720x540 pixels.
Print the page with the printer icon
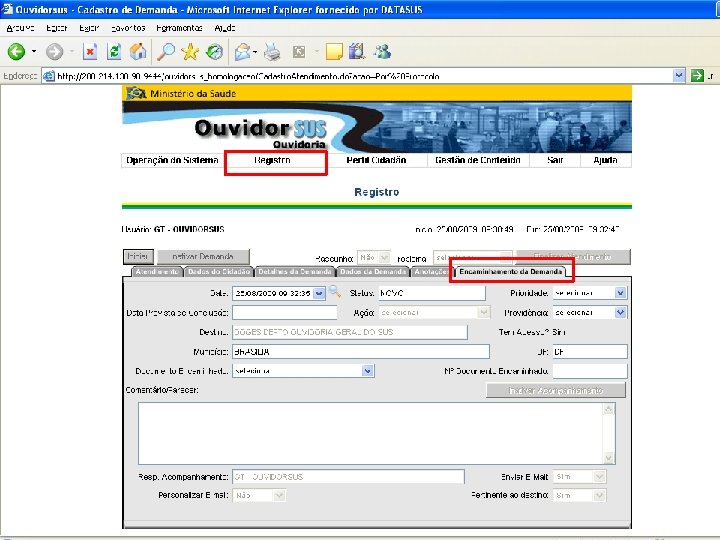(272, 51)
